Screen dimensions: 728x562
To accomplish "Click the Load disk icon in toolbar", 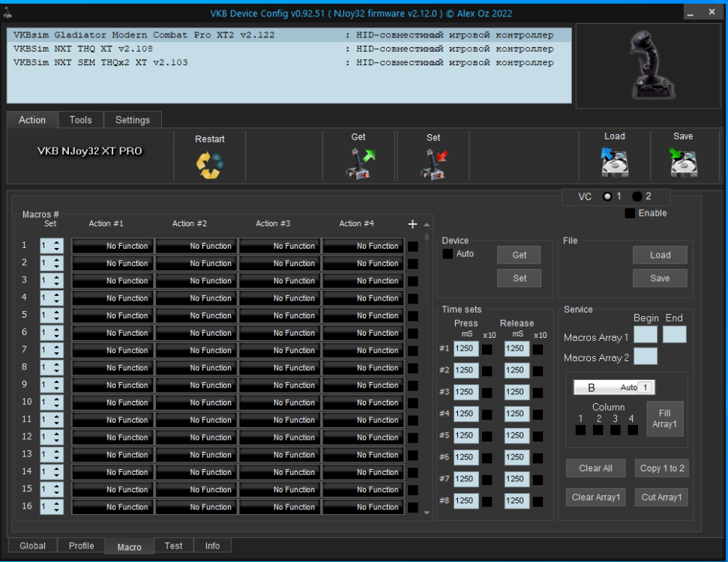I will point(614,162).
